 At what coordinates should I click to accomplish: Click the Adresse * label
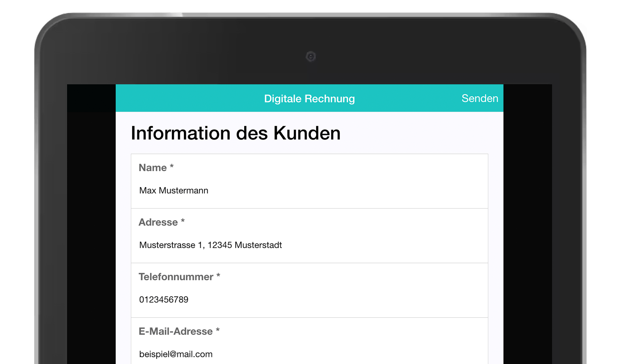click(x=162, y=222)
